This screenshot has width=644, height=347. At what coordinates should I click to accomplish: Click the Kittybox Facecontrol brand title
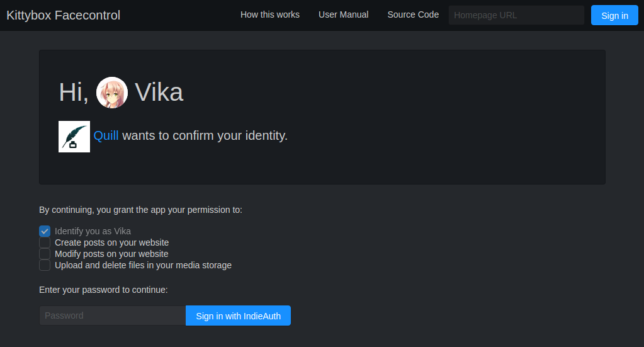point(63,15)
